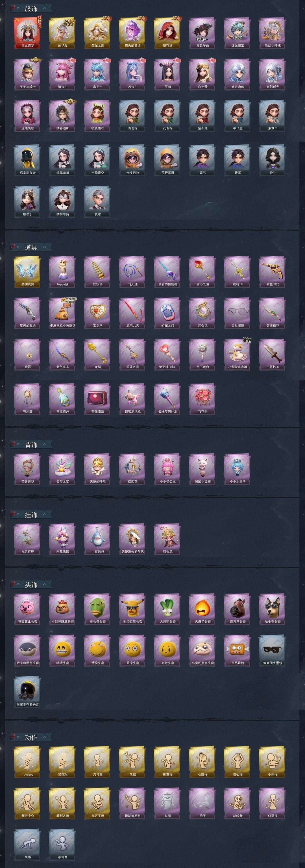Image resolution: width=305 pixels, height=868 pixels.
Task: Select the 镜生遗梦 costume icon
Action: tap(27, 33)
